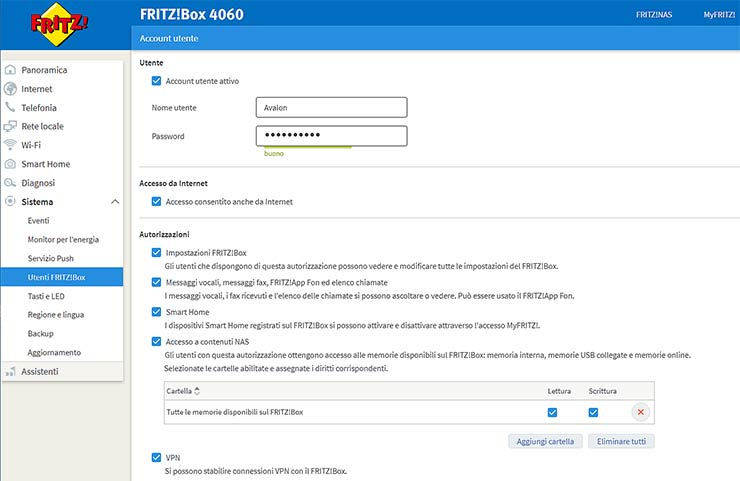Remove folder with red X icon
Image resolution: width=740 pixels, height=481 pixels.
(640, 412)
